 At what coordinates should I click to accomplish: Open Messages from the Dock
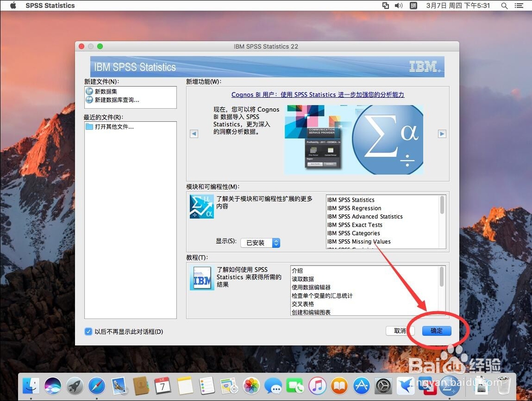[x=273, y=386]
